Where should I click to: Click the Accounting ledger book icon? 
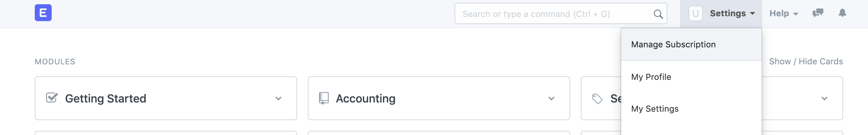[x=324, y=98]
